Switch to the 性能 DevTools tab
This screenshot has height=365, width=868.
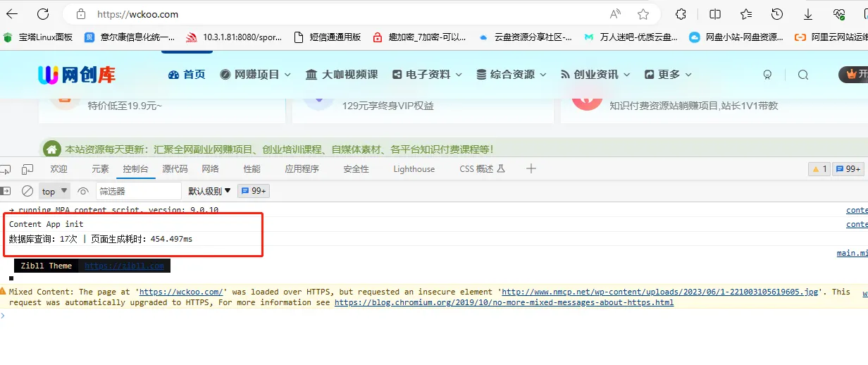(x=252, y=169)
